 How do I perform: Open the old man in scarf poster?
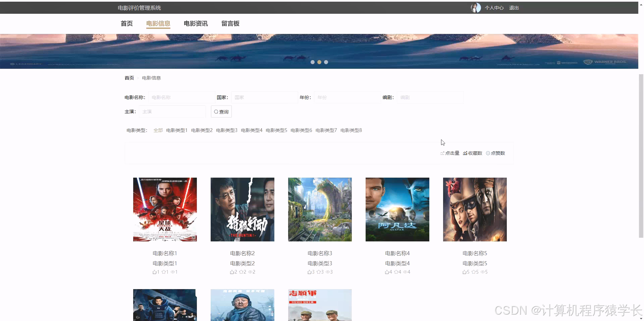pos(243,305)
